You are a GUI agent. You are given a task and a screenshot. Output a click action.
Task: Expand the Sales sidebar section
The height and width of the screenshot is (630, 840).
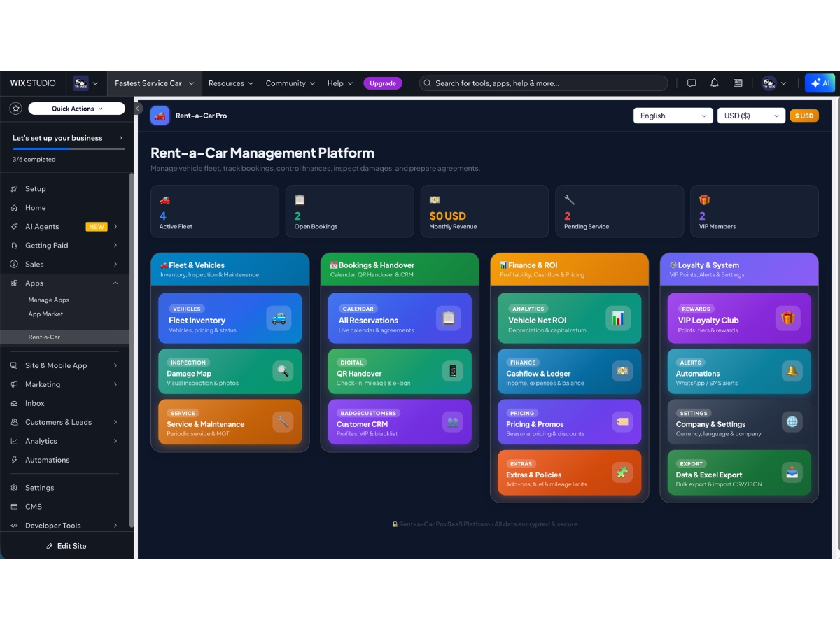click(x=115, y=264)
